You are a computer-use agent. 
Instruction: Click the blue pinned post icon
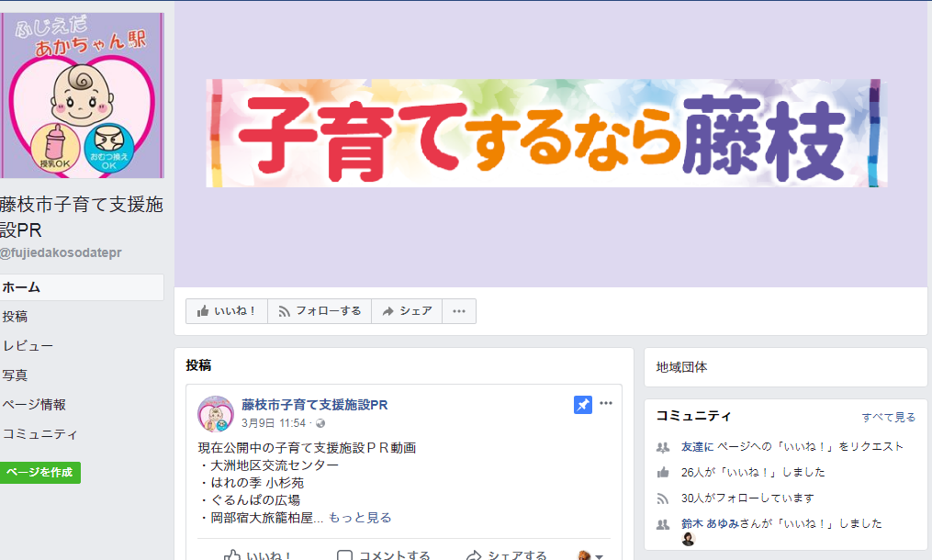click(582, 405)
